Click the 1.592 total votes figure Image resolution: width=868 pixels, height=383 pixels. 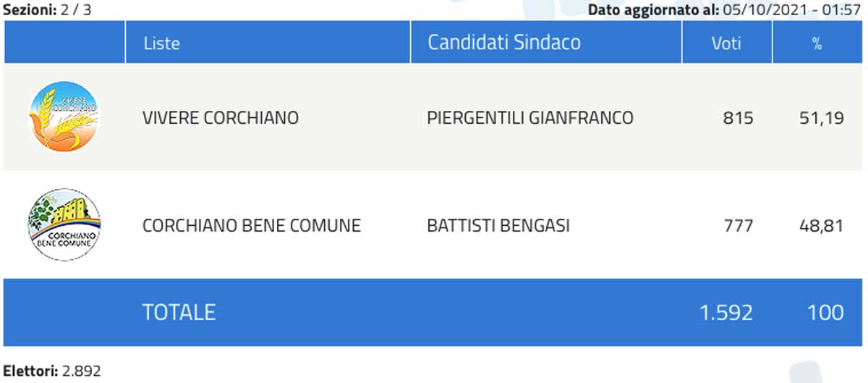(x=726, y=312)
